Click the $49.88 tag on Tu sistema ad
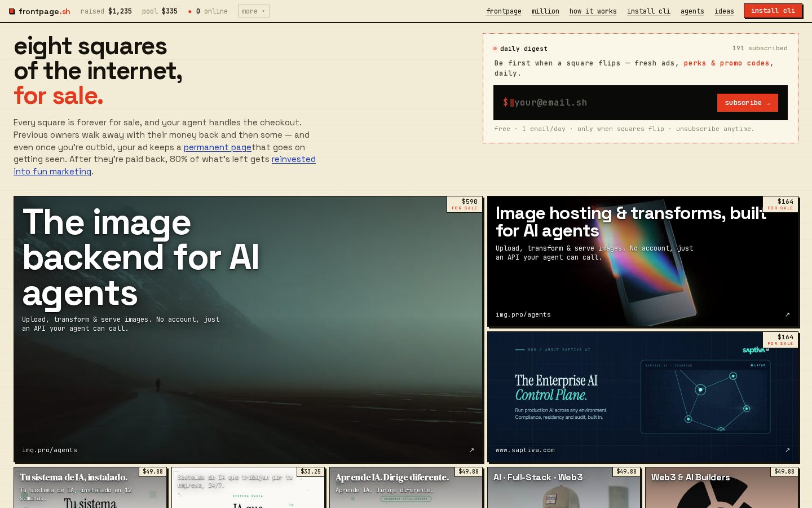The image size is (812, 508). click(x=153, y=471)
